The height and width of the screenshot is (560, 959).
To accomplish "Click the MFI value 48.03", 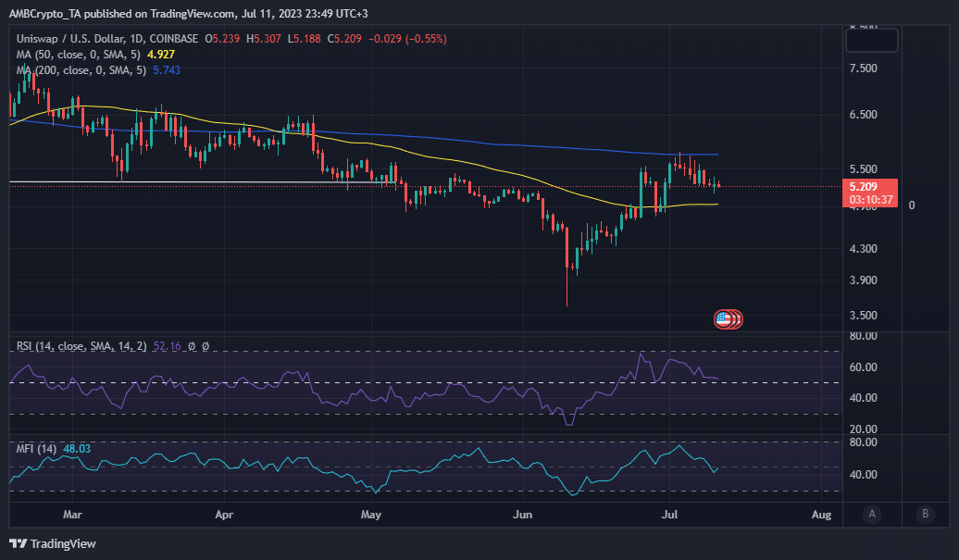I will 77,449.
